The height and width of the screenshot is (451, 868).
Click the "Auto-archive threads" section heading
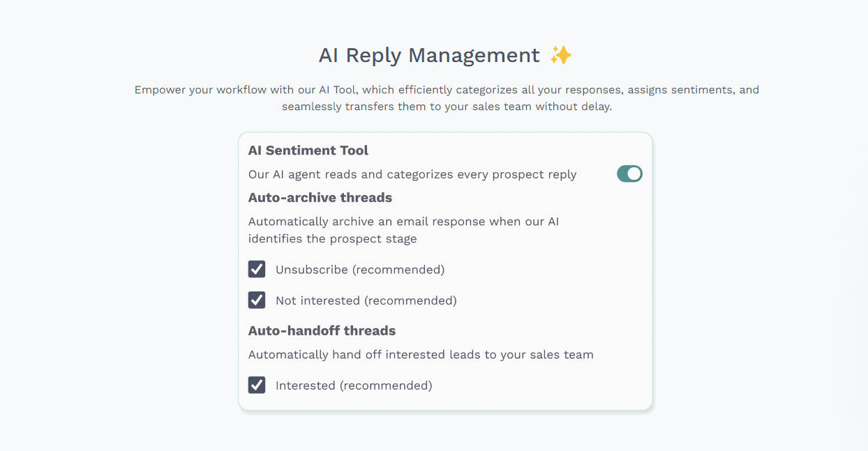click(320, 198)
